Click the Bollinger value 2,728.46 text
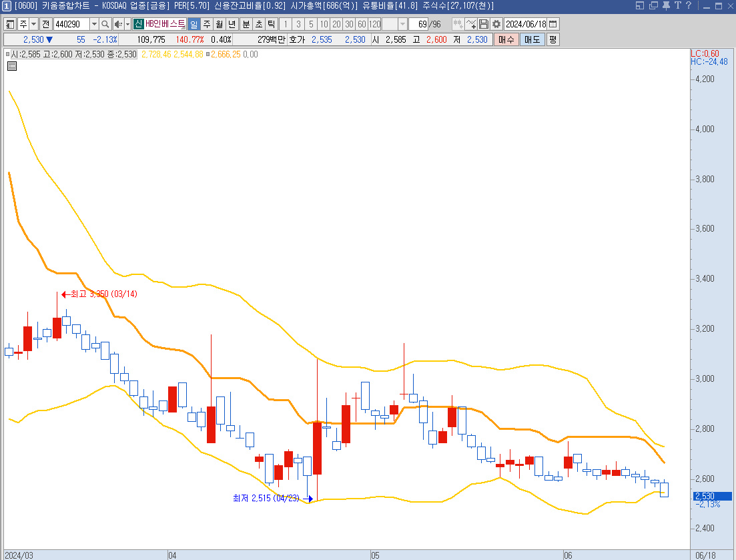This screenshot has height=560, width=736. coord(156,54)
